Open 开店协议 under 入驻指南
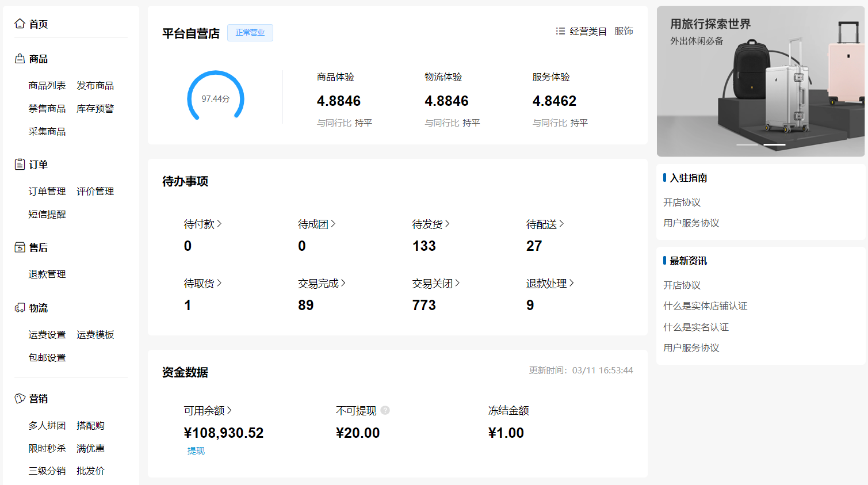868x485 pixels. (x=682, y=203)
